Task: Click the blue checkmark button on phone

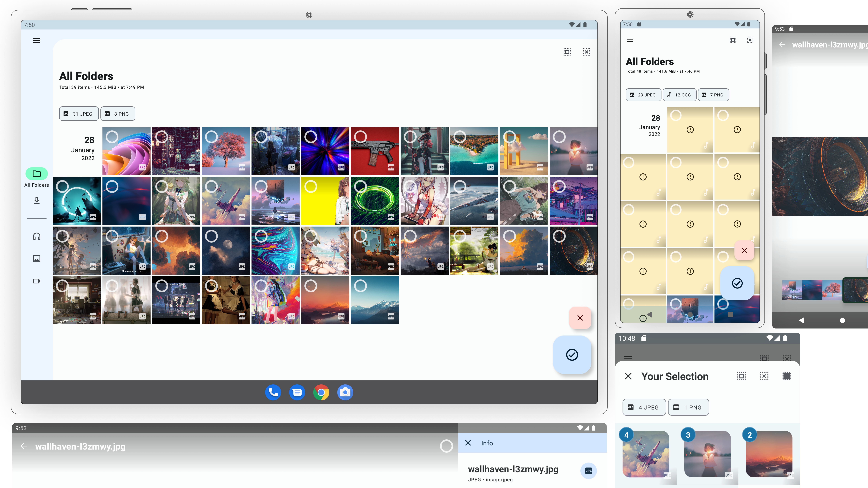Action: (737, 283)
